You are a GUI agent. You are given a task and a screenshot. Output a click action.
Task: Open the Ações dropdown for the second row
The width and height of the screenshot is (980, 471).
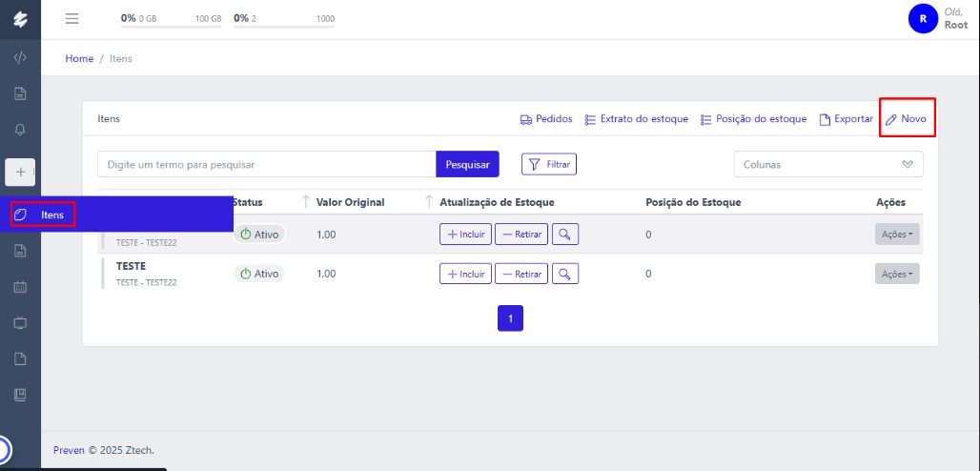coord(896,274)
